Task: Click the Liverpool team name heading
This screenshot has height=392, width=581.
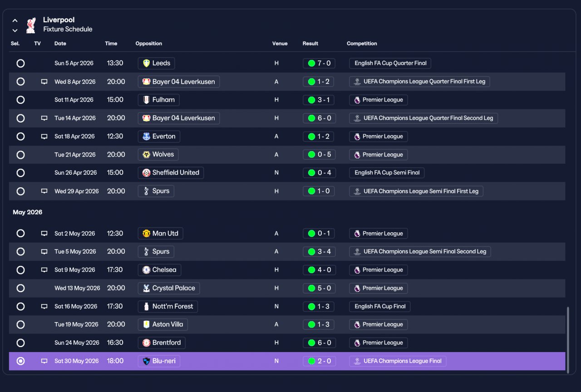Action: point(59,20)
